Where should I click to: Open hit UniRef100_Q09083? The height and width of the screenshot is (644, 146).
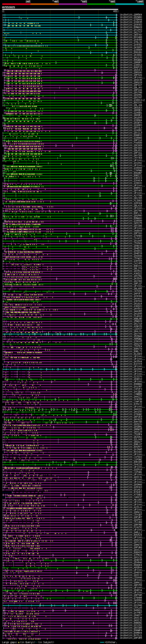tap(131, 25)
